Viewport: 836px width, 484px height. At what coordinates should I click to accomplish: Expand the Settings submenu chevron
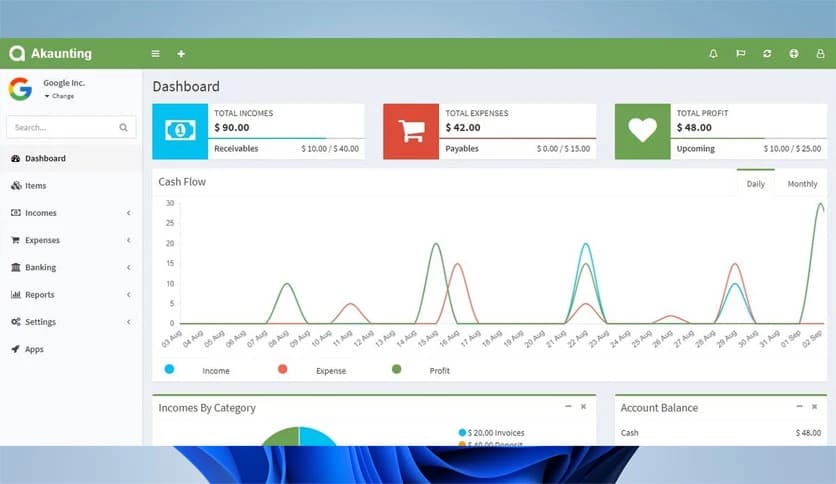pyautogui.click(x=128, y=322)
